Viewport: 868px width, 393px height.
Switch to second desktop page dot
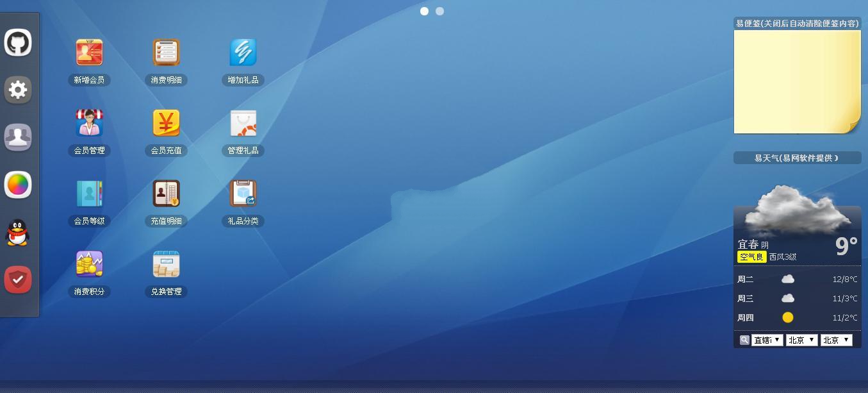point(439,11)
